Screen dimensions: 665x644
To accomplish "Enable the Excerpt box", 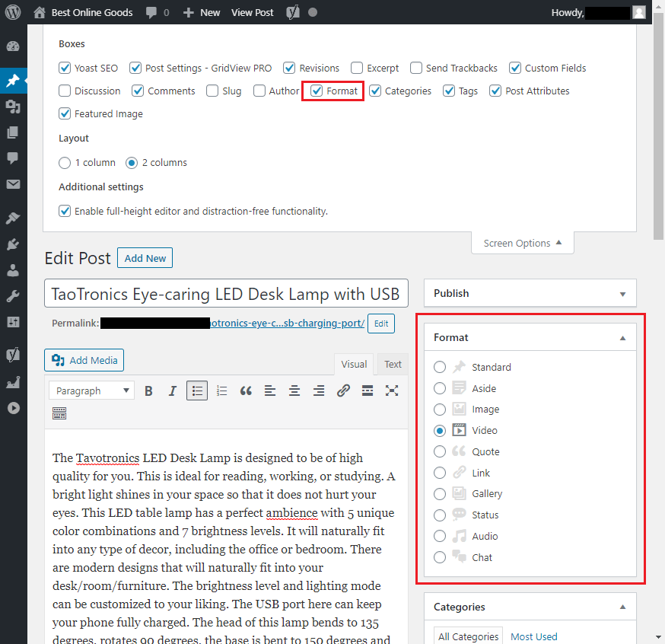I will click(x=357, y=68).
